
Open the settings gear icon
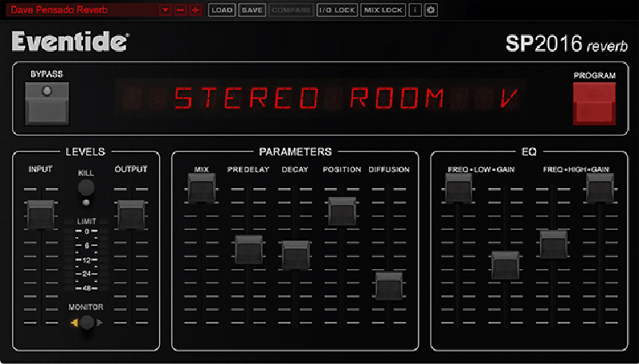pyautogui.click(x=431, y=10)
